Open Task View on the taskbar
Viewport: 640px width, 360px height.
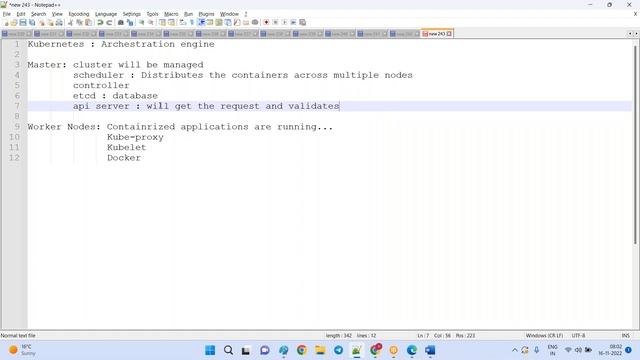click(x=246, y=350)
